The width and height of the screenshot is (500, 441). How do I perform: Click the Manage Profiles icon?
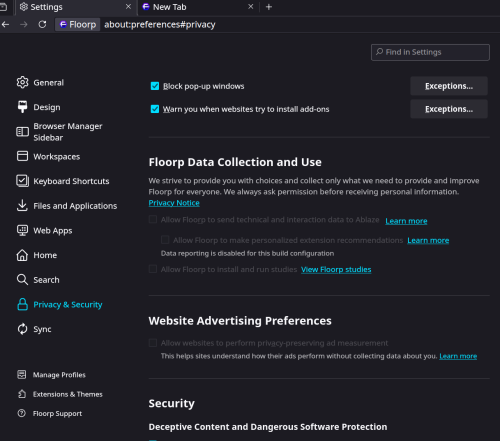pos(22,375)
